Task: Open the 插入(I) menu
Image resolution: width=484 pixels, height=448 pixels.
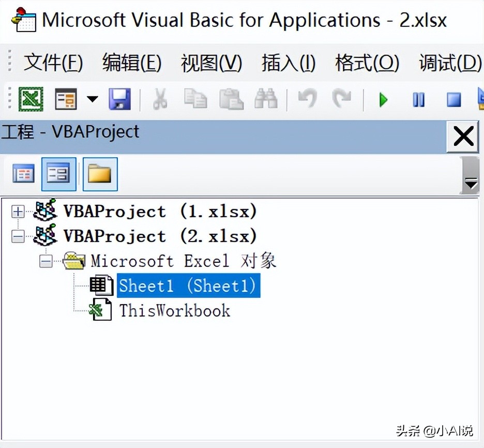Action: (289, 63)
